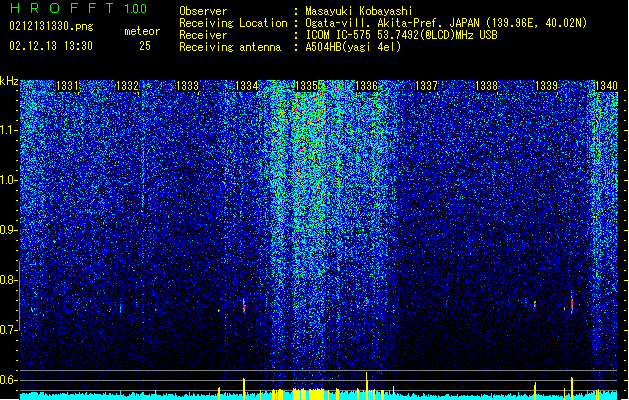Click the 'Receiving antenna' label

click(230, 47)
